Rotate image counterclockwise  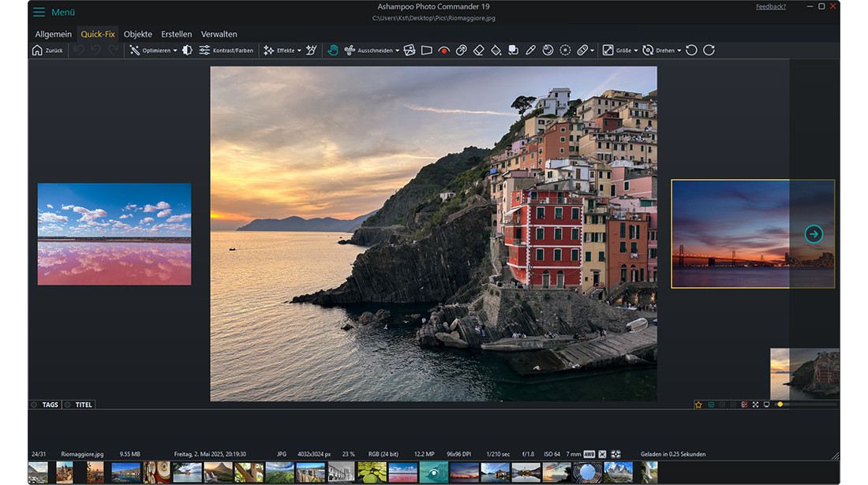(x=691, y=50)
